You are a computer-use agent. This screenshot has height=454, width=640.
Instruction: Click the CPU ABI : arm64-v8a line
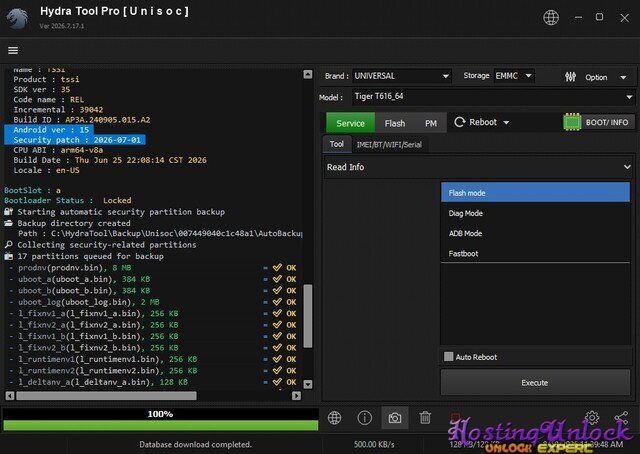pos(58,150)
